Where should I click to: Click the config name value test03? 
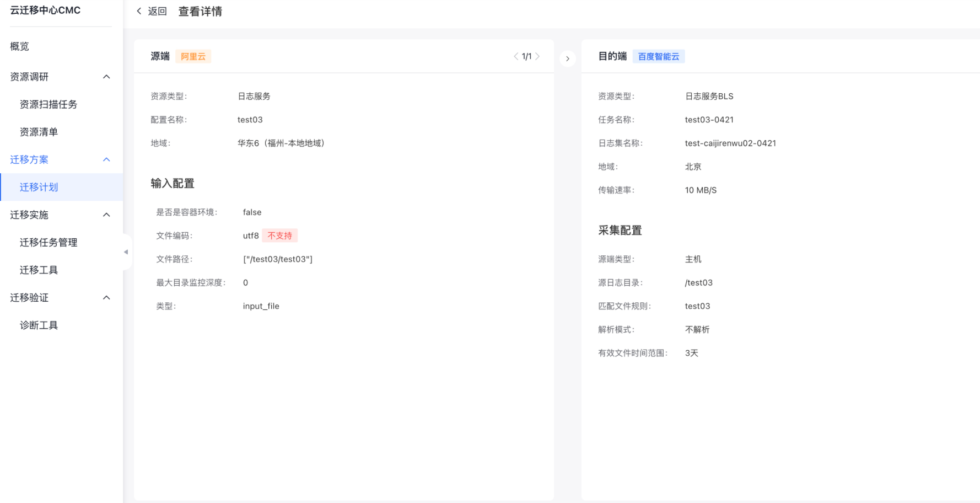click(x=250, y=120)
